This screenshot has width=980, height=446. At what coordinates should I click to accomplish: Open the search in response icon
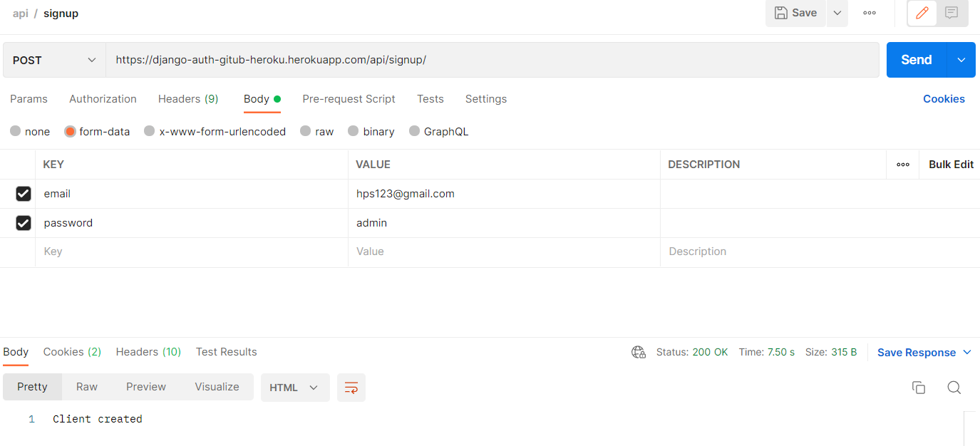click(x=954, y=387)
